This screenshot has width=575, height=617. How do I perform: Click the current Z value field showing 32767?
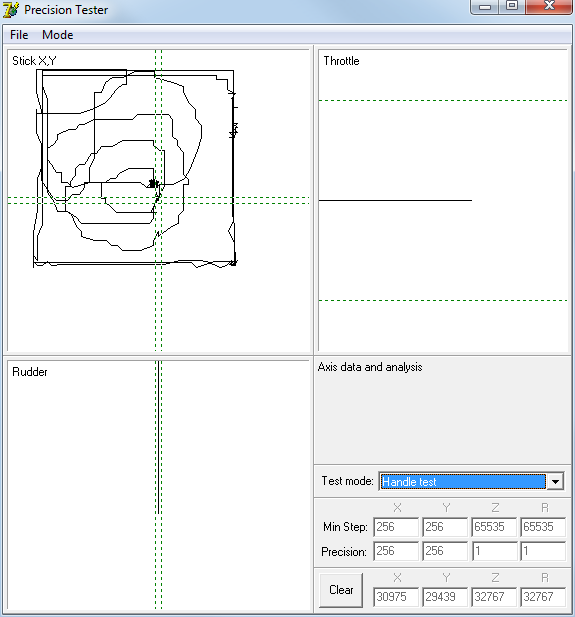(494, 597)
